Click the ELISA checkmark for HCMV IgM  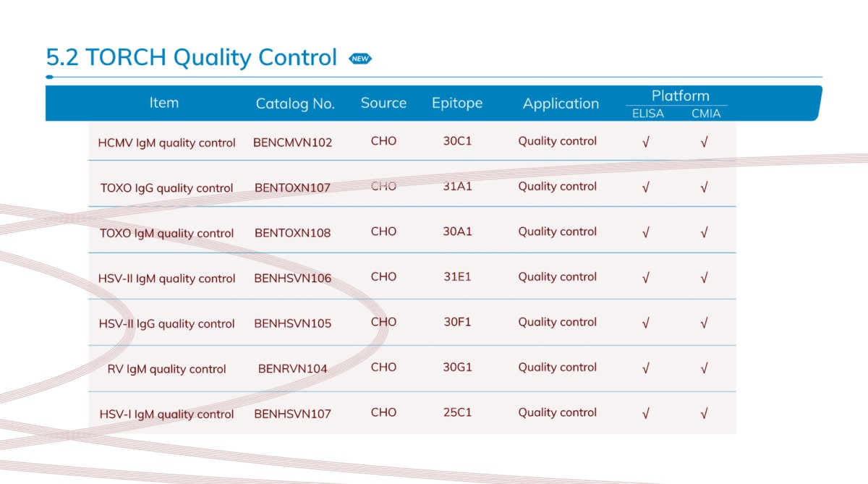click(x=645, y=143)
